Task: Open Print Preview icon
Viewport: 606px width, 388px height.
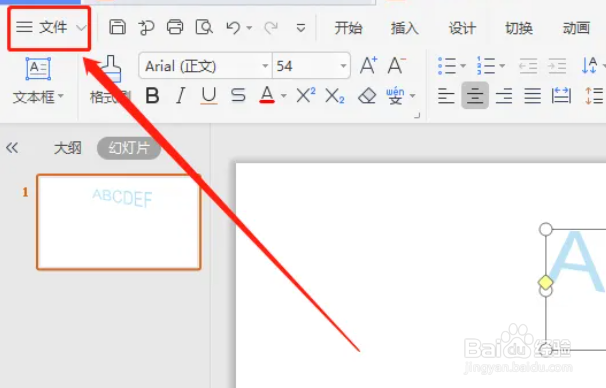Action: [204, 27]
